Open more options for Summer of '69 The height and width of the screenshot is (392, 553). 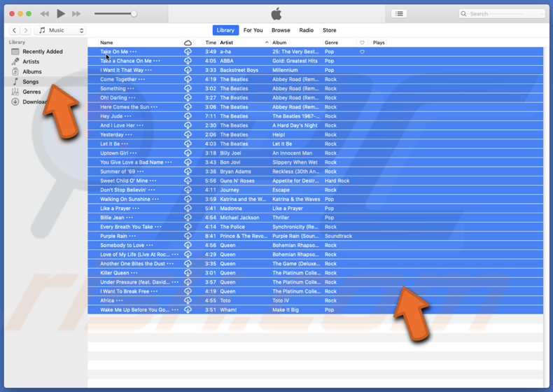coord(141,171)
